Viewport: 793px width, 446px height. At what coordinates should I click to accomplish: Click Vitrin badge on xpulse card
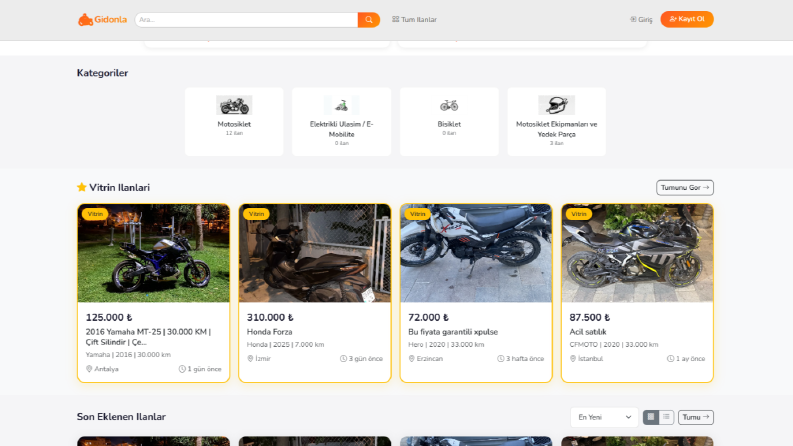point(418,214)
